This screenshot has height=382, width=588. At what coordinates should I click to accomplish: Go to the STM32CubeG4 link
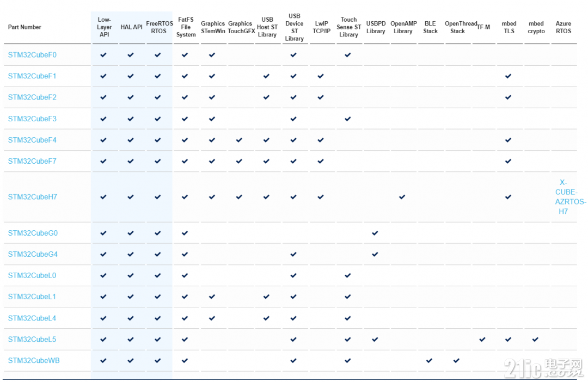pos(33,254)
